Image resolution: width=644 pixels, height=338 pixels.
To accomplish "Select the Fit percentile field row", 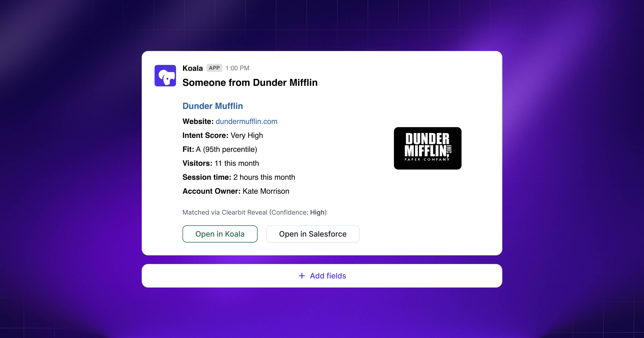I will tap(219, 150).
